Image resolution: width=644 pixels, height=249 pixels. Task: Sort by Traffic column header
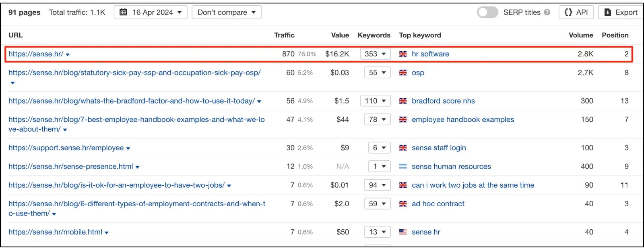(284, 35)
